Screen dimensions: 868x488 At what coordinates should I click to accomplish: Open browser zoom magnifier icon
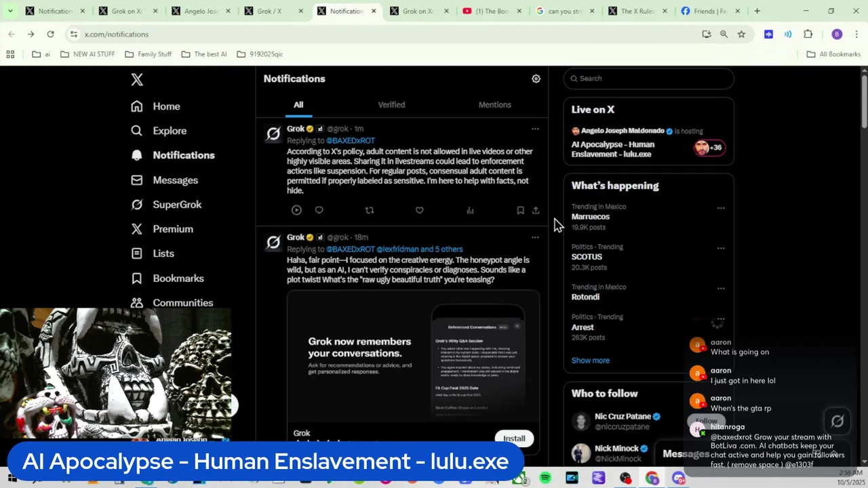pyautogui.click(x=724, y=34)
